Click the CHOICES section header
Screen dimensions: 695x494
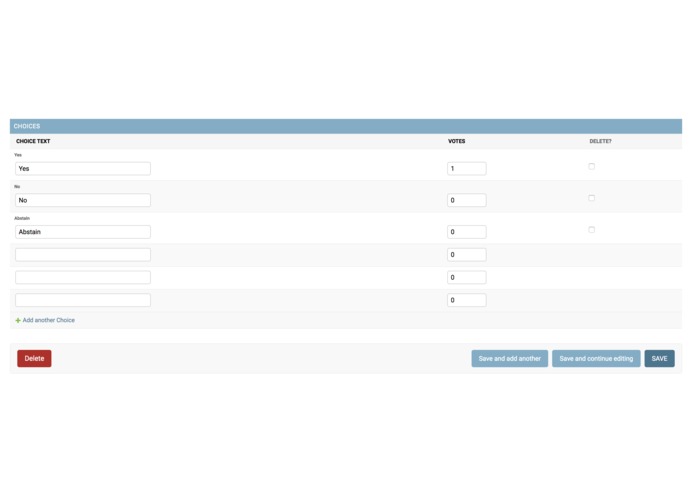click(346, 126)
